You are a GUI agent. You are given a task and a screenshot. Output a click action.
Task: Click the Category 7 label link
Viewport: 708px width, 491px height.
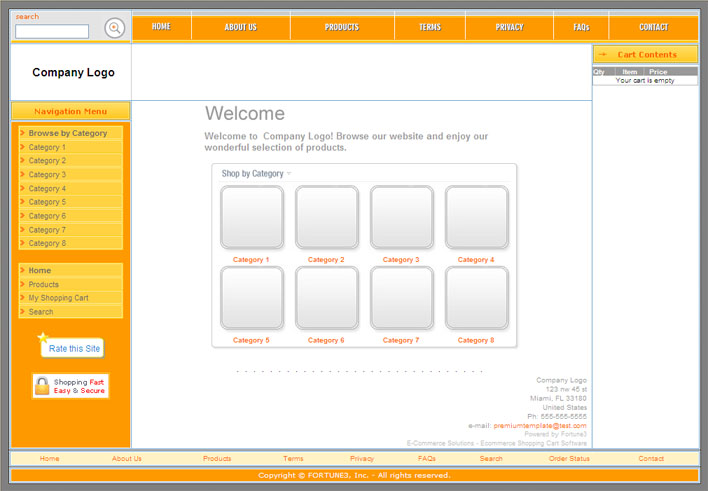coord(401,340)
